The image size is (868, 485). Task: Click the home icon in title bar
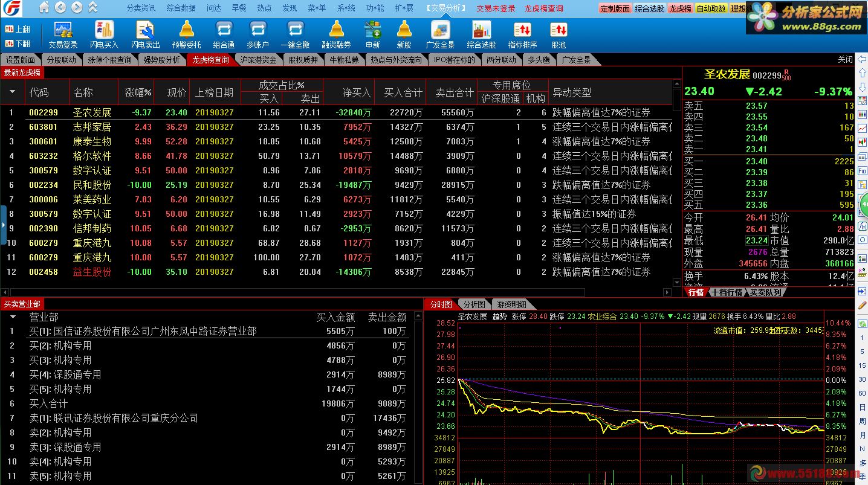coord(45,8)
